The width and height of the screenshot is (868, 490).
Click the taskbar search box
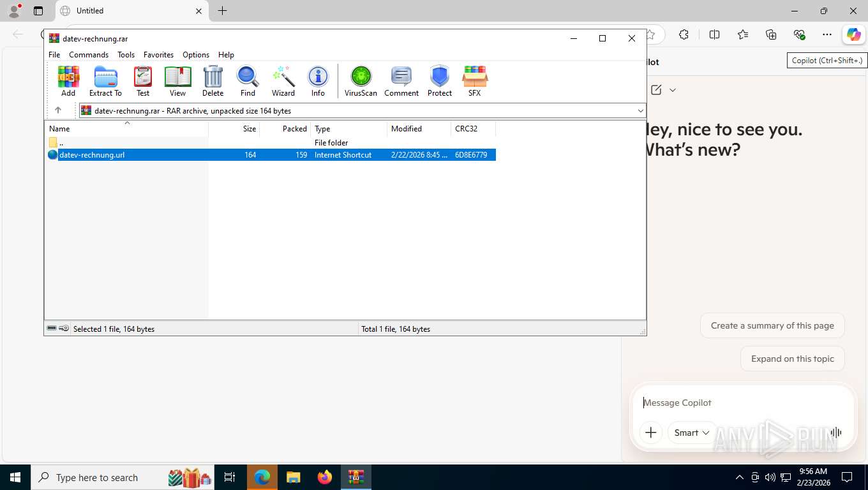123,477
